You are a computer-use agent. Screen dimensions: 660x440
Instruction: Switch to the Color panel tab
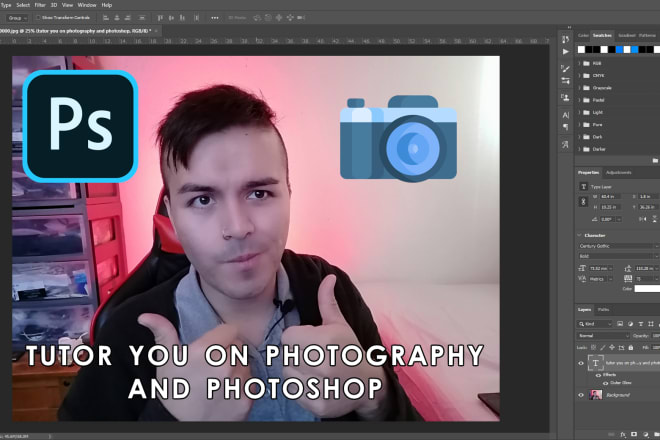tap(583, 35)
